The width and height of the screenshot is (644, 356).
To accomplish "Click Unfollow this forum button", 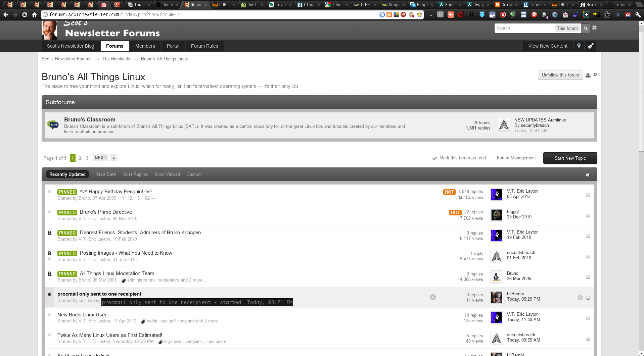I will (560, 75).
